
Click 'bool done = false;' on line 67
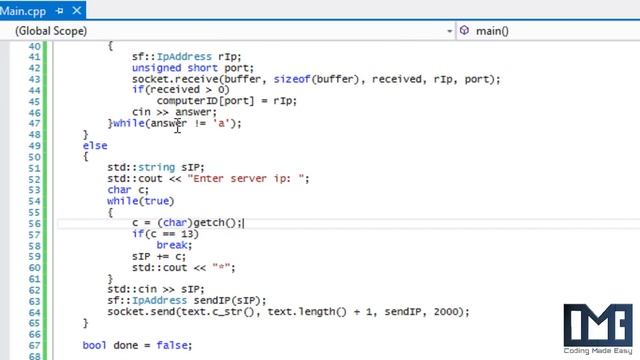(137, 345)
